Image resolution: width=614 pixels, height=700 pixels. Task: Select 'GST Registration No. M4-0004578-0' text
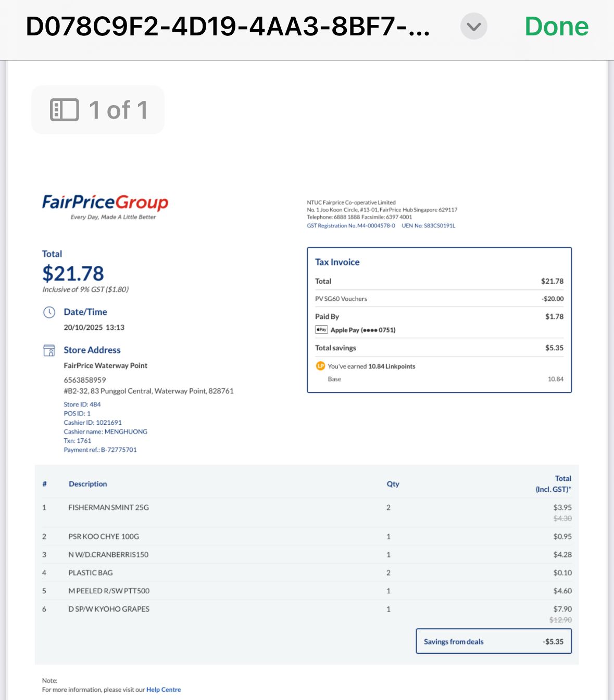click(351, 225)
